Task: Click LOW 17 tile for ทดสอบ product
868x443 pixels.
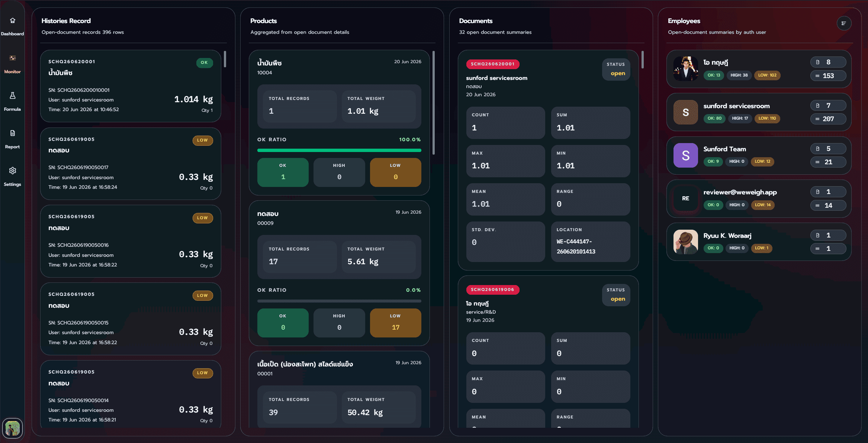Action: (396, 323)
